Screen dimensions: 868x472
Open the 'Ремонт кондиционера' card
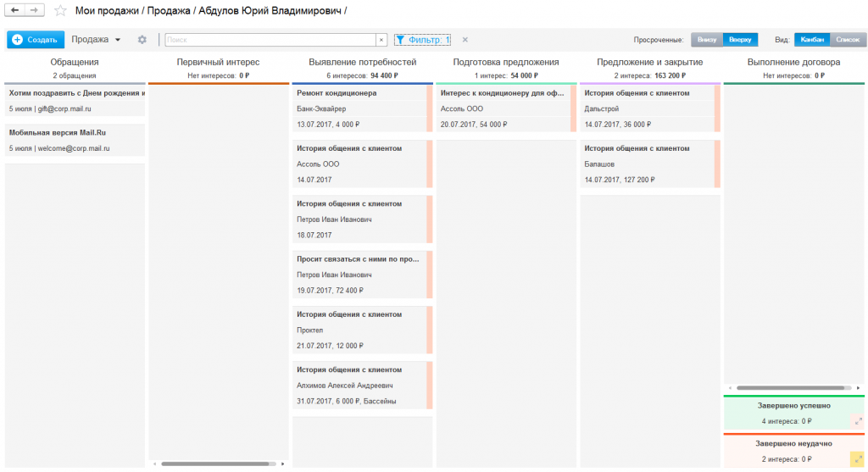[x=337, y=93]
